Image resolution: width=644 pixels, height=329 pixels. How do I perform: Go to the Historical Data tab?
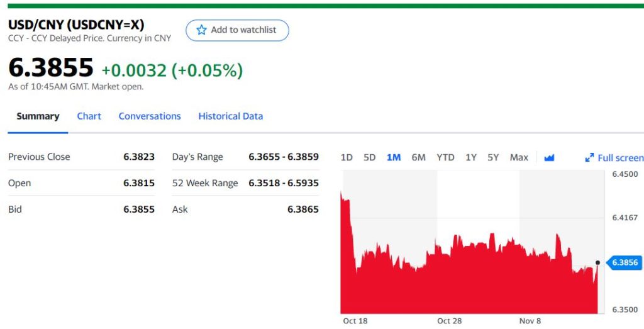(x=230, y=116)
